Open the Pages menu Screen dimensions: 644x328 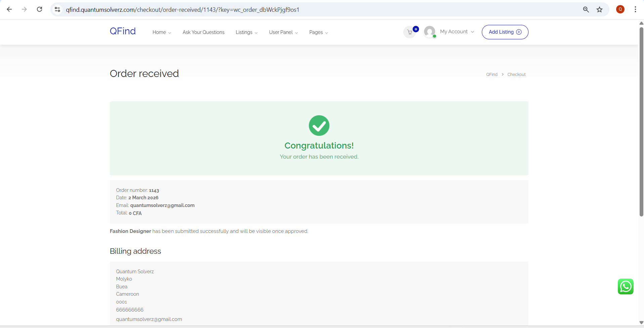(318, 32)
